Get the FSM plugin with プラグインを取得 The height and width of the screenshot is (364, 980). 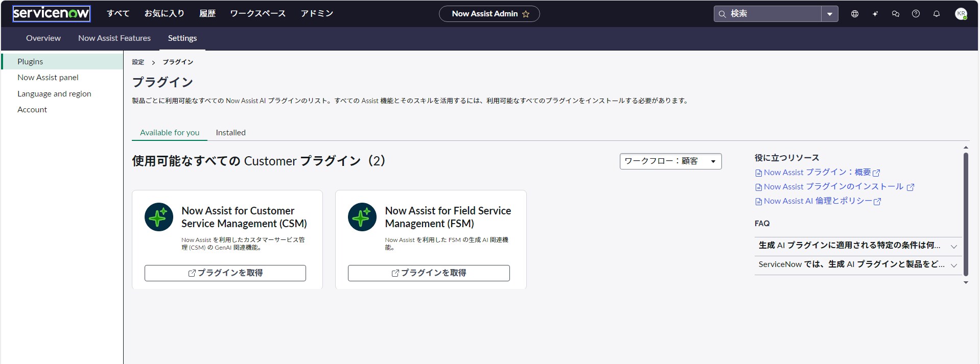pos(429,273)
